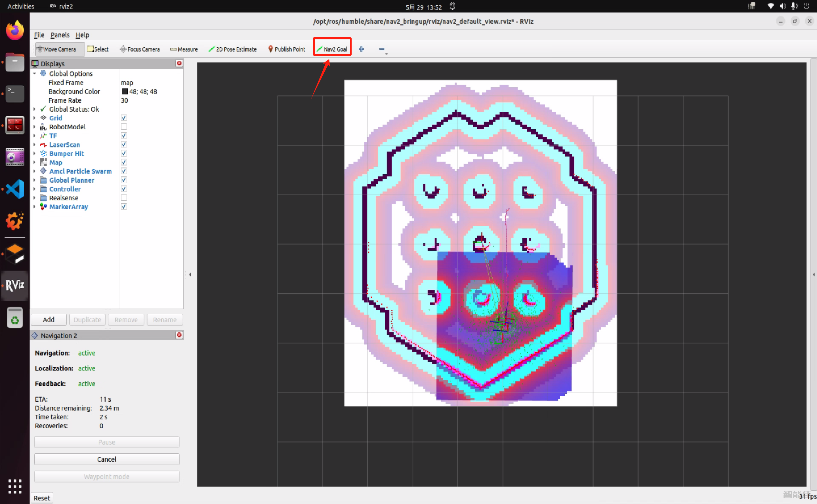Open the Panels menu
817x504 pixels.
tap(60, 35)
